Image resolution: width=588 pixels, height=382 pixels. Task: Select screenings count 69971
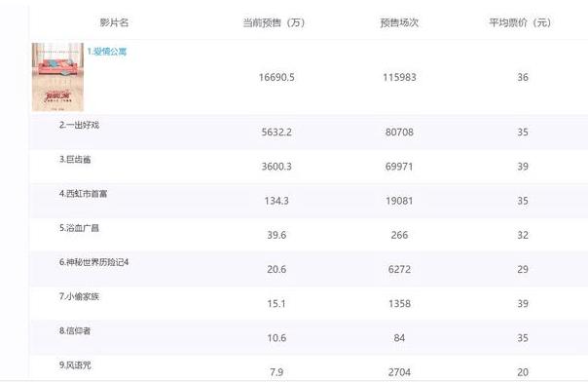pos(399,167)
